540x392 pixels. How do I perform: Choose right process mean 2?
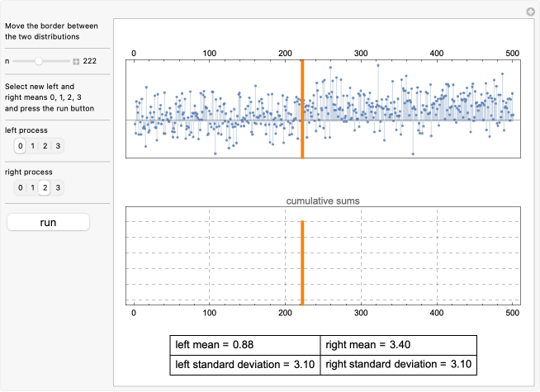(x=45, y=187)
